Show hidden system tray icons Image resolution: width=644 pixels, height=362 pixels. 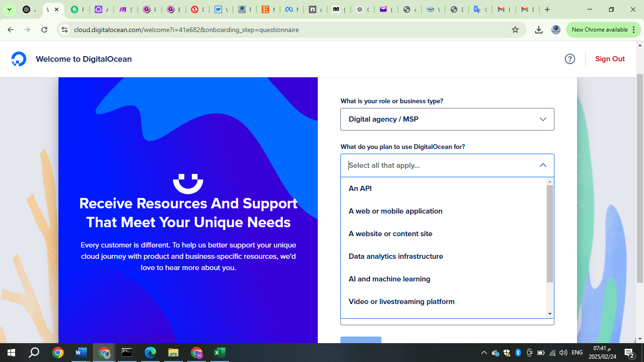[484, 353]
